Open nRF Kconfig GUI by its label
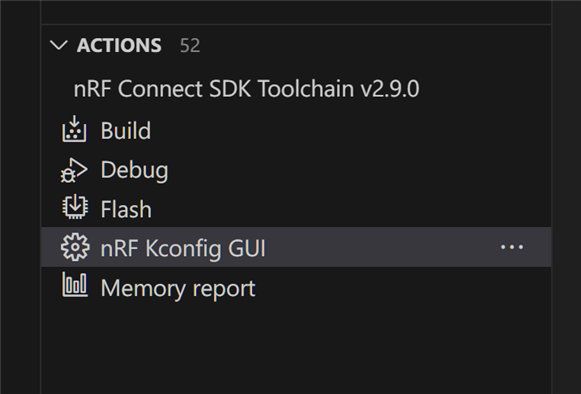This screenshot has height=394, width=581. pyautogui.click(x=183, y=248)
